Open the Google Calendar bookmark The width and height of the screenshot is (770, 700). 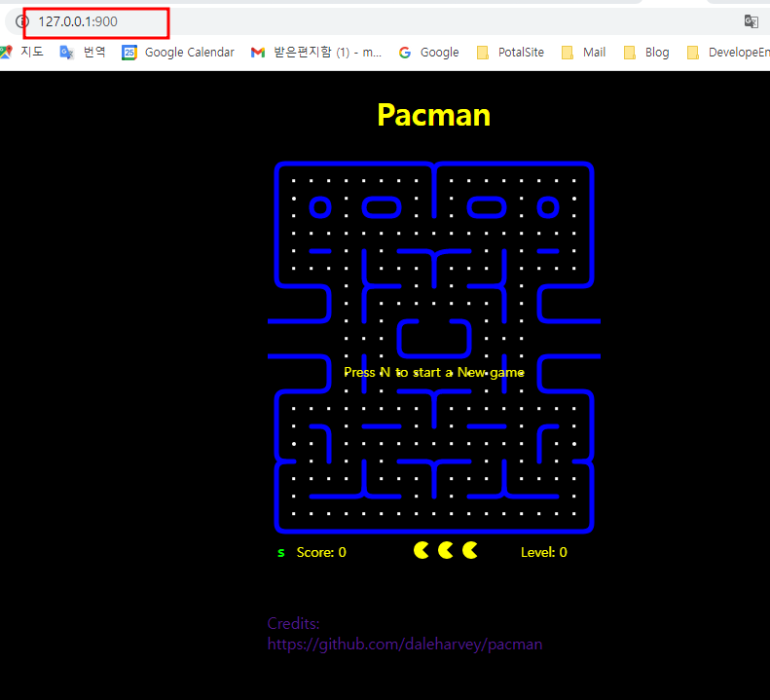pos(178,52)
